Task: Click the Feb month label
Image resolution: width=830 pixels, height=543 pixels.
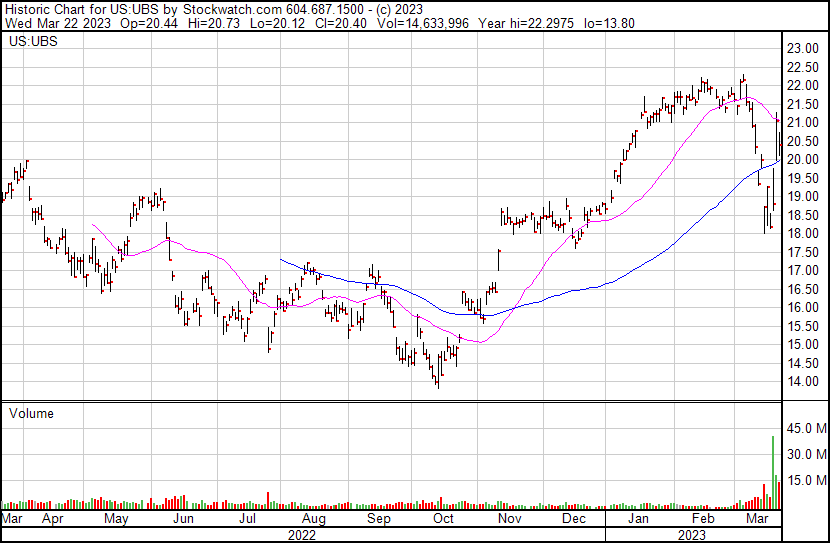Action: (x=703, y=520)
